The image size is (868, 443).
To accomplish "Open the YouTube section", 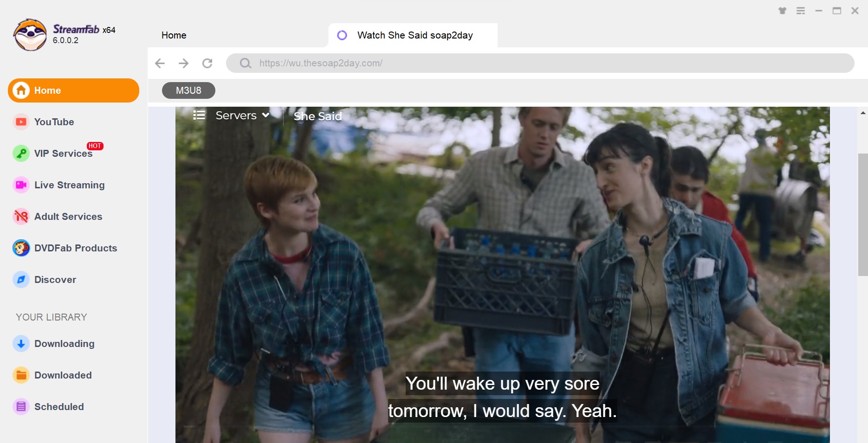I will (x=54, y=122).
